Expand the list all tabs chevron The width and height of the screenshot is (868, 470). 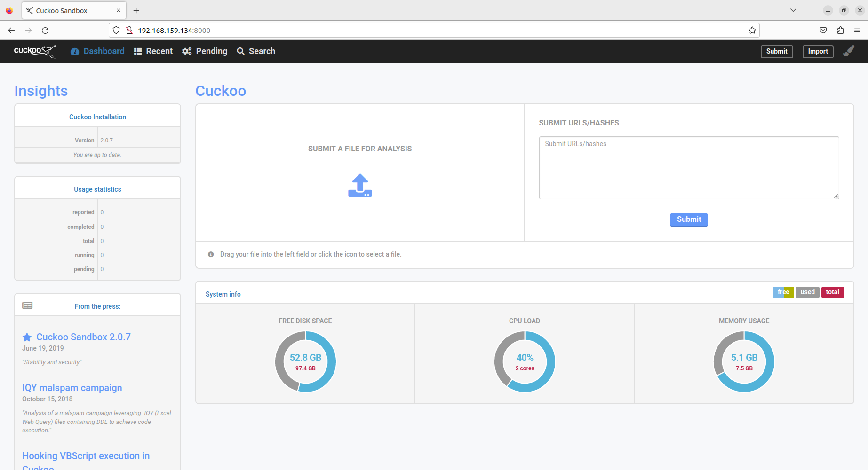[793, 10]
